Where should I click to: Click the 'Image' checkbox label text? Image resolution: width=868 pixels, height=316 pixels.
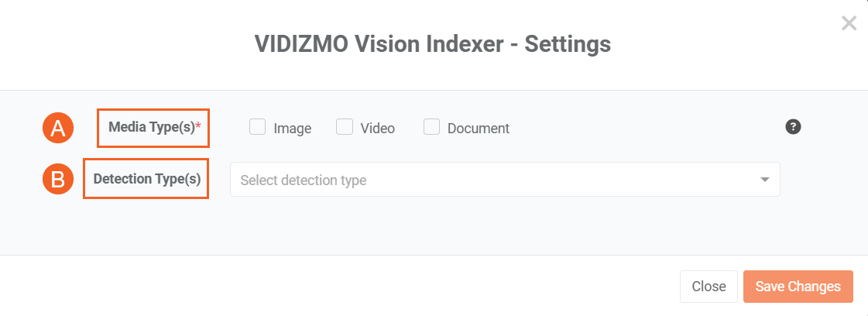[x=293, y=129]
